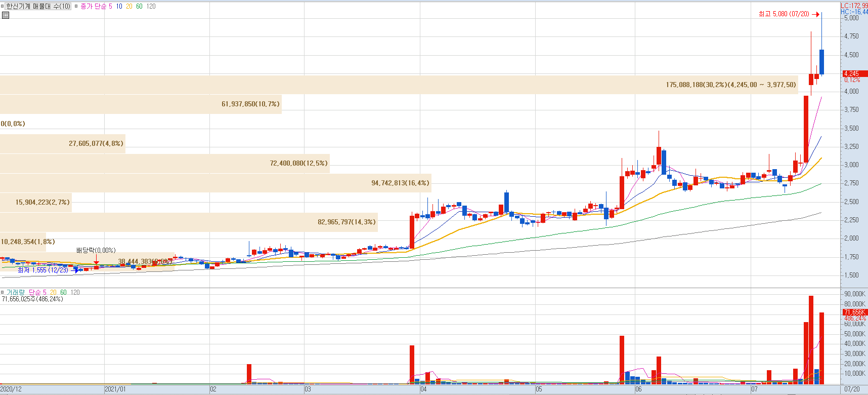Click the 07/20 date in the bottom-right corner
This screenshot has width=868, height=395.
(x=852, y=389)
